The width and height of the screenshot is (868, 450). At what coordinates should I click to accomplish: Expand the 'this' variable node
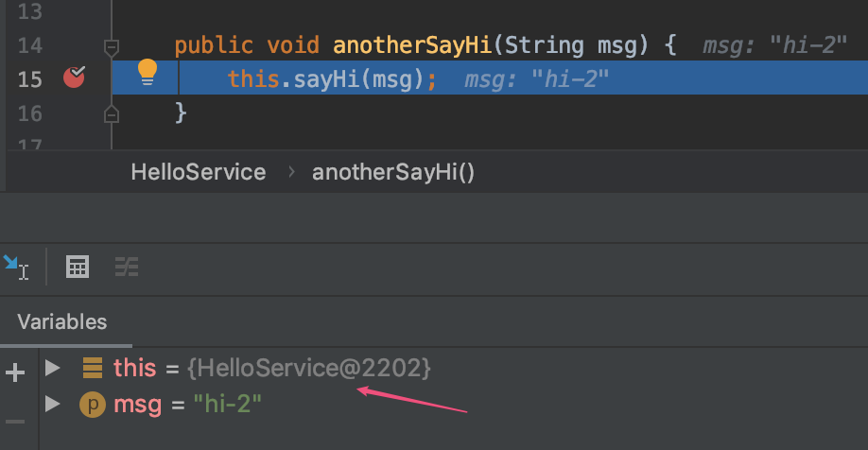point(53,368)
